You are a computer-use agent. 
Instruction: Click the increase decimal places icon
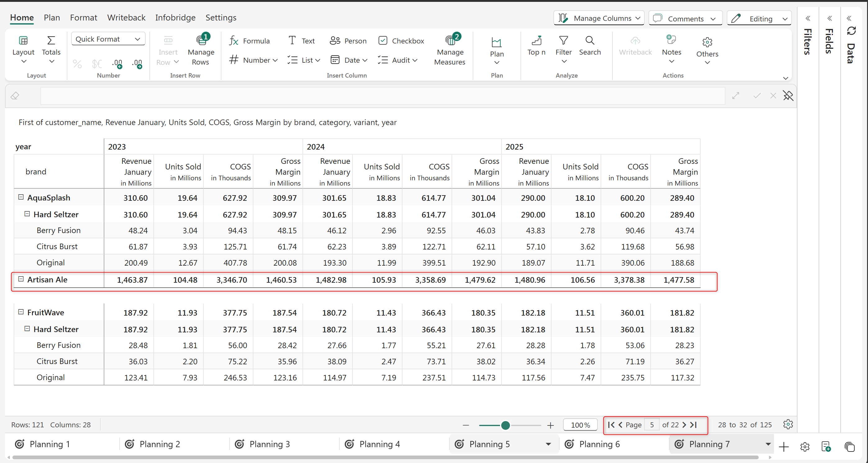coord(138,64)
